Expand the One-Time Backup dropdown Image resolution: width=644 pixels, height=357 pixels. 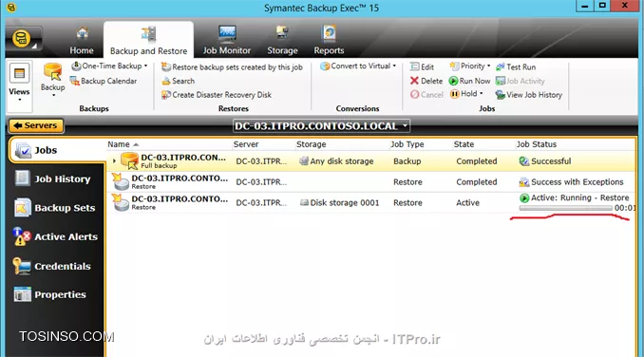tap(109, 66)
